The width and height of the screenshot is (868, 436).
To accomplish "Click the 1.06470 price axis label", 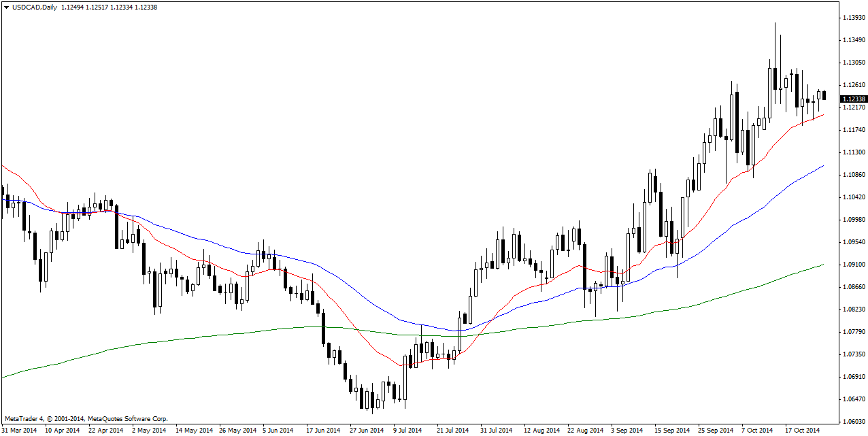I will (854, 399).
